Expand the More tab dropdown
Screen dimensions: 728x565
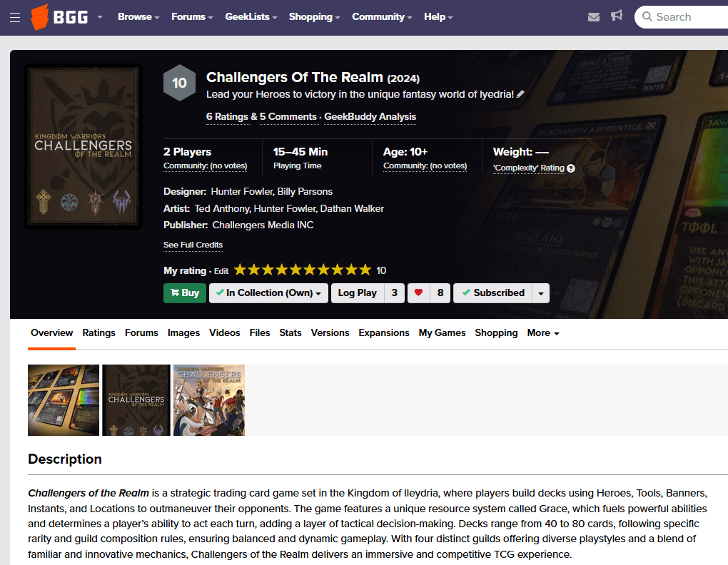click(x=542, y=333)
